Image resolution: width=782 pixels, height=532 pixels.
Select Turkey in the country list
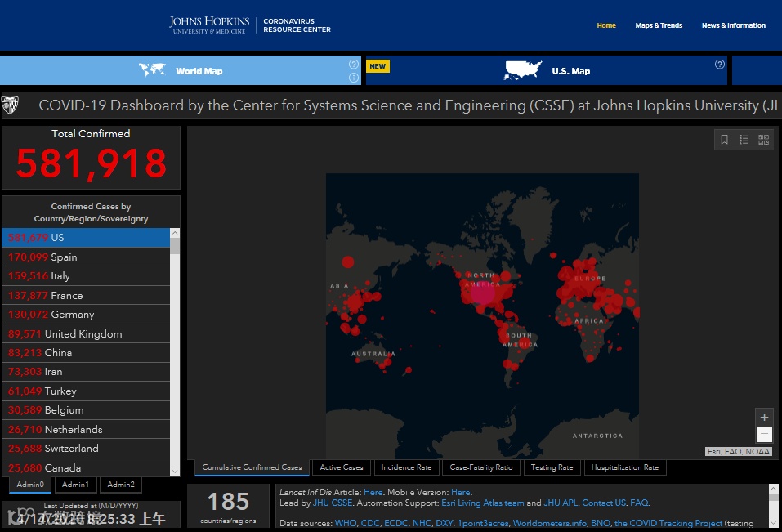(x=86, y=391)
